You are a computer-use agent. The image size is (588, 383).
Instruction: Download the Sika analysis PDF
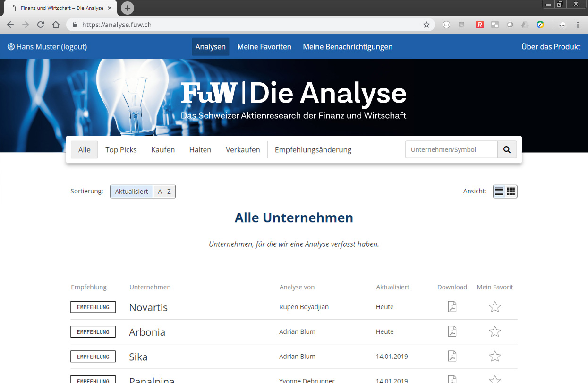[x=452, y=356]
